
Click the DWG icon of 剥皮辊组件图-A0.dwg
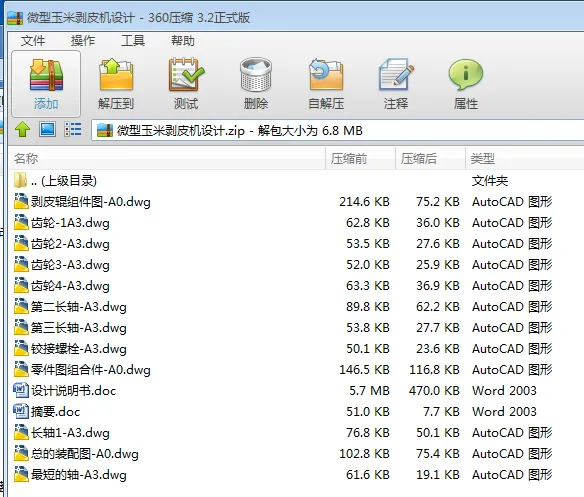click(21, 202)
